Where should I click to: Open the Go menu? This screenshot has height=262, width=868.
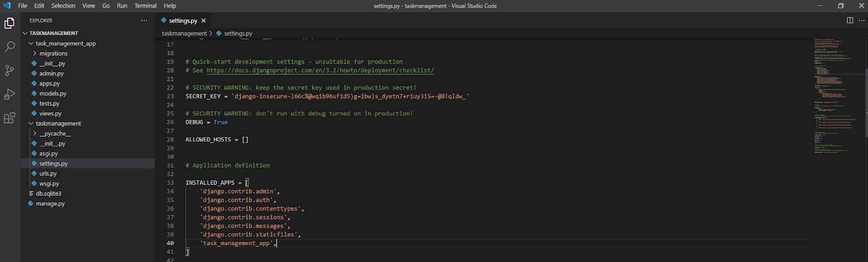point(106,5)
